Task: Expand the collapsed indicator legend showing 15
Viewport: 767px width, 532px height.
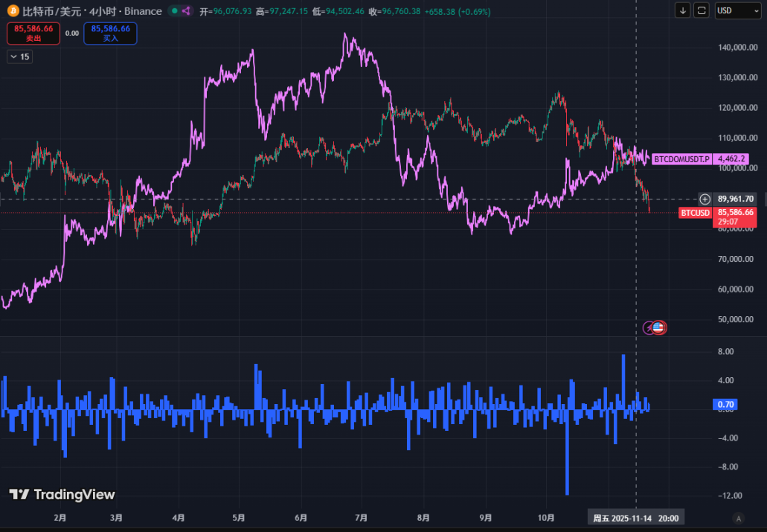Action: [x=19, y=57]
